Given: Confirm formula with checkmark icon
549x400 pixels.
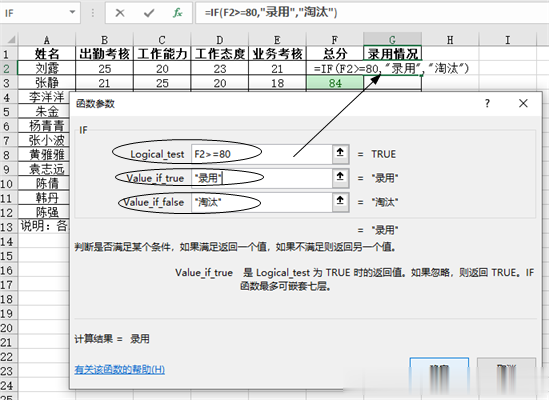Looking at the screenshot, I should 149,13.
